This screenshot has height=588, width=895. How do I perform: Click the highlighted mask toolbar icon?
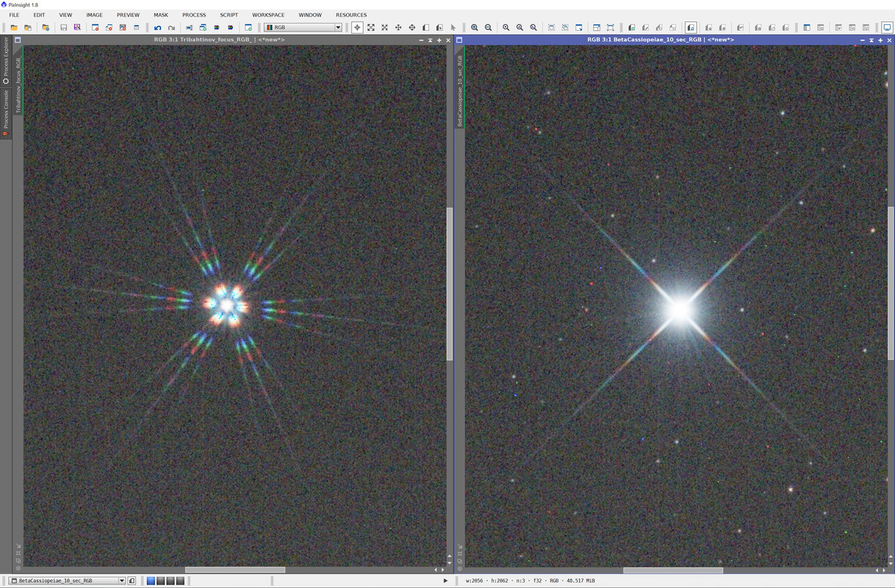691,27
